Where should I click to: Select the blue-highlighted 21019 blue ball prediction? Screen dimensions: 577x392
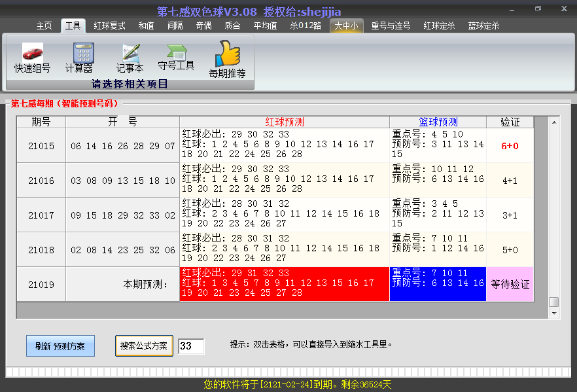[x=438, y=284]
